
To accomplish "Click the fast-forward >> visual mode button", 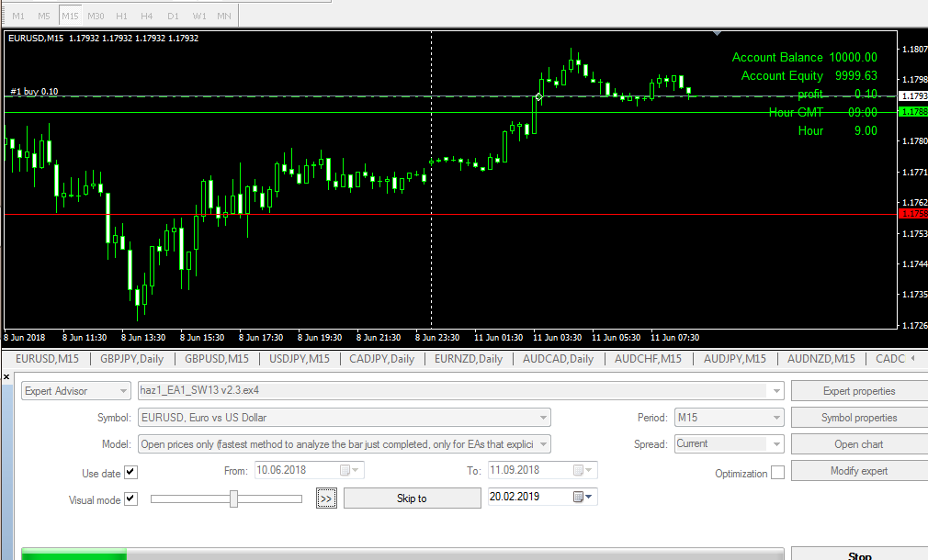I will [325, 498].
